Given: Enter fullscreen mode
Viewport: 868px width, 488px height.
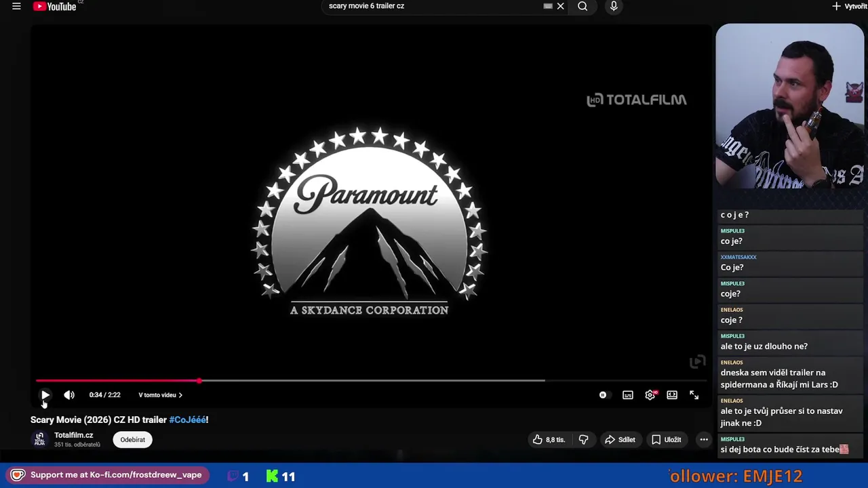Looking at the screenshot, I should pyautogui.click(x=694, y=395).
